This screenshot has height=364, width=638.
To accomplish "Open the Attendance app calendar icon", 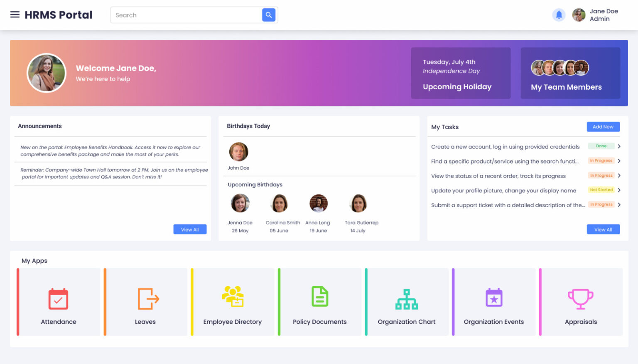I will click(58, 299).
